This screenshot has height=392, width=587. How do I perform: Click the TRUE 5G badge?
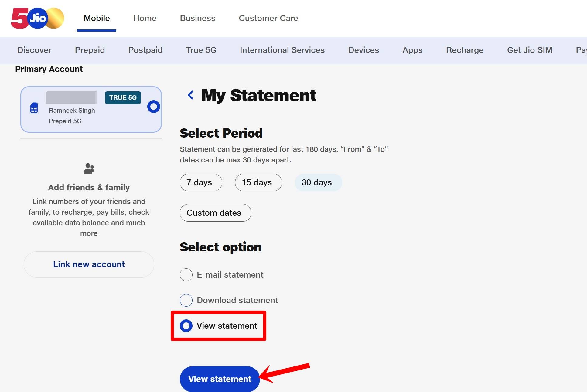pos(123,98)
